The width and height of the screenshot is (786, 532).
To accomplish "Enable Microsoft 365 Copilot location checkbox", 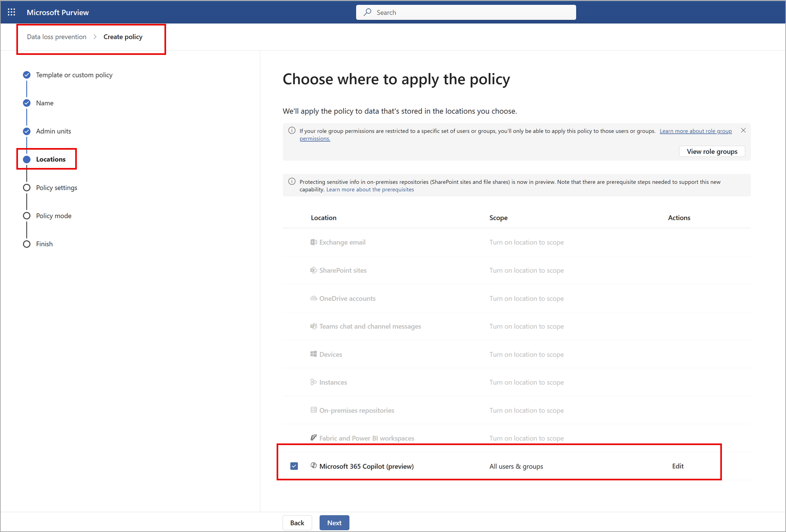I will [x=295, y=466].
